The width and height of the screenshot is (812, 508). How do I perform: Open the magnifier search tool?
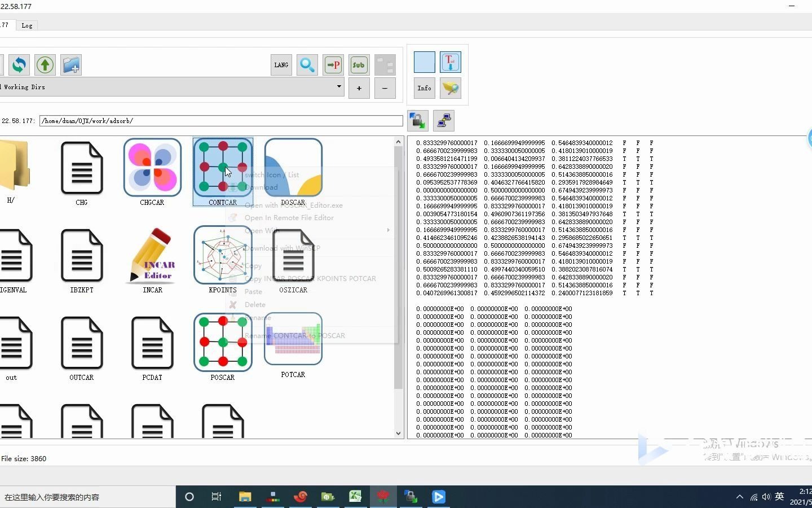coord(307,65)
